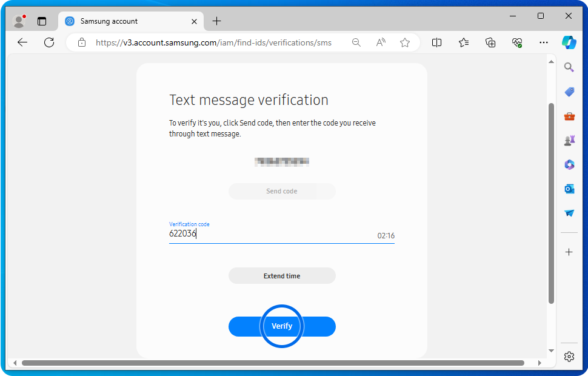Viewport: 588px width, 376px height.
Task: Open sidebar Search magnifier
Action: pyautogui.click(x=569, y=67)
